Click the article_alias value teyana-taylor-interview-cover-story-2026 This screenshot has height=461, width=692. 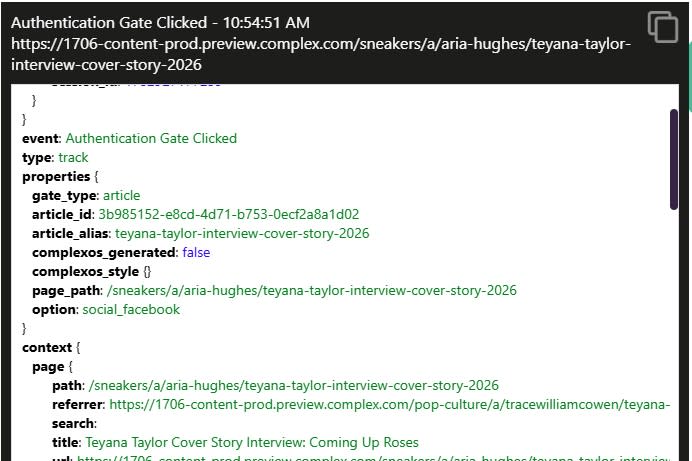(242, 233)
